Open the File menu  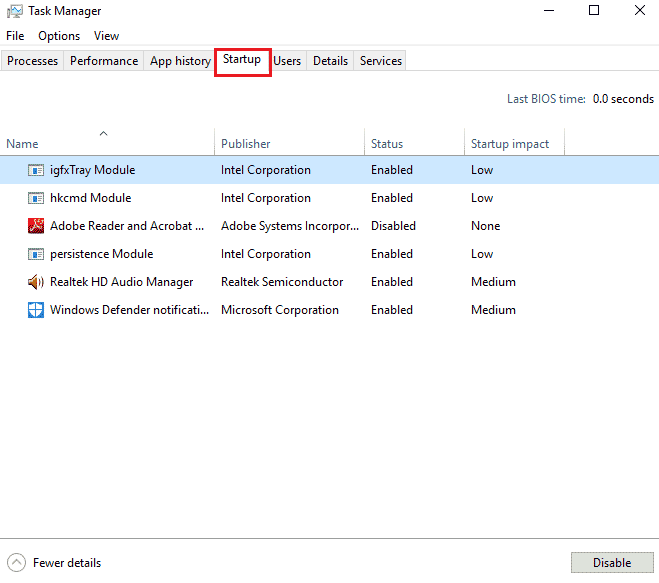(x=15, y=36)
